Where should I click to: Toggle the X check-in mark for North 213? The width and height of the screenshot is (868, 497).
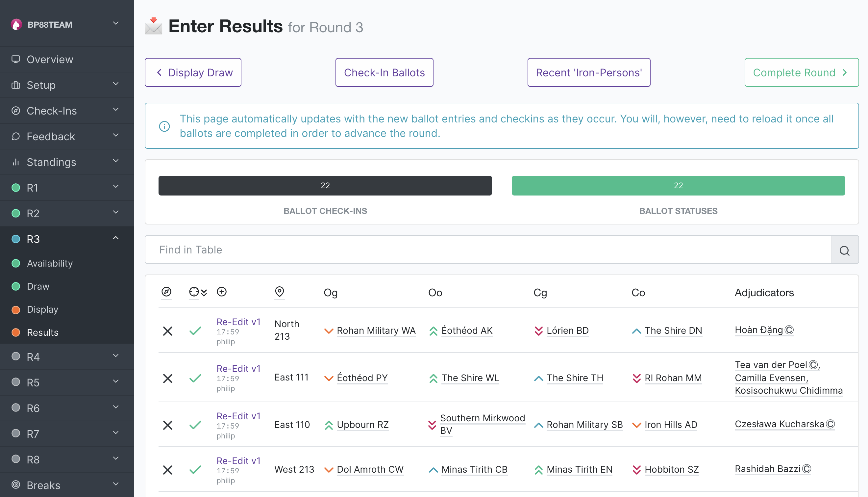click(x=167, y=331)
